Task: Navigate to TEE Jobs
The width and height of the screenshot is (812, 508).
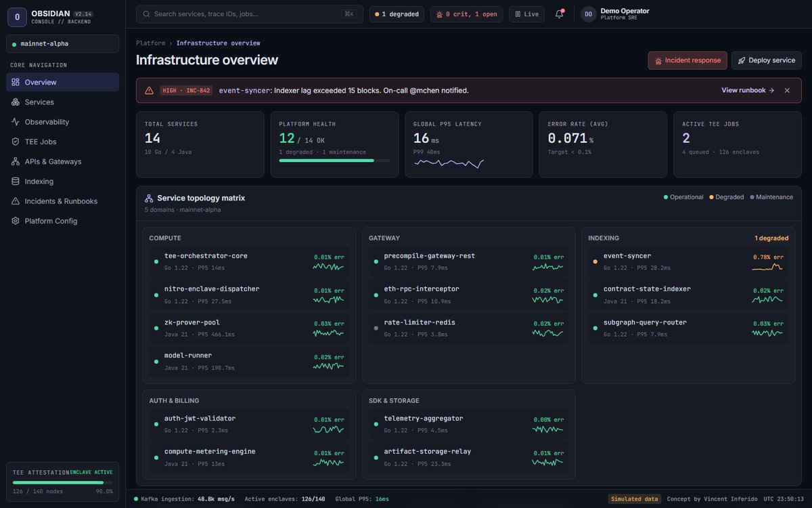Action: [x=62, y=142]
